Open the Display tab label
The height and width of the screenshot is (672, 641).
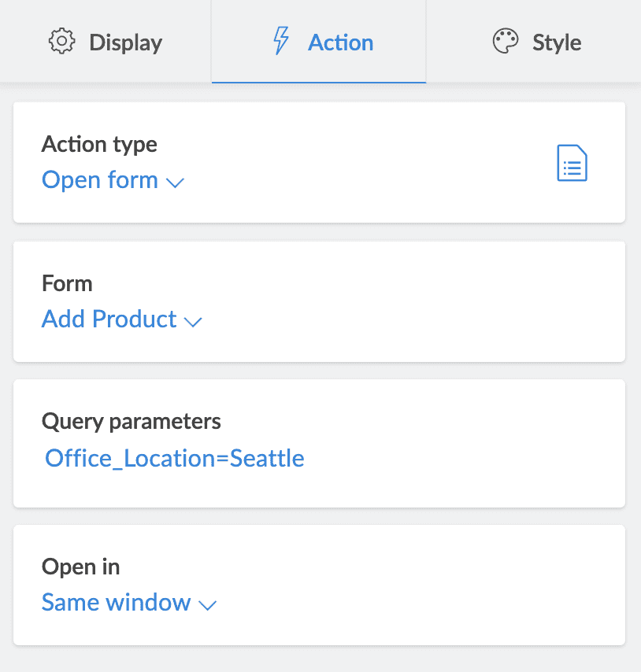tap(125, 42)
